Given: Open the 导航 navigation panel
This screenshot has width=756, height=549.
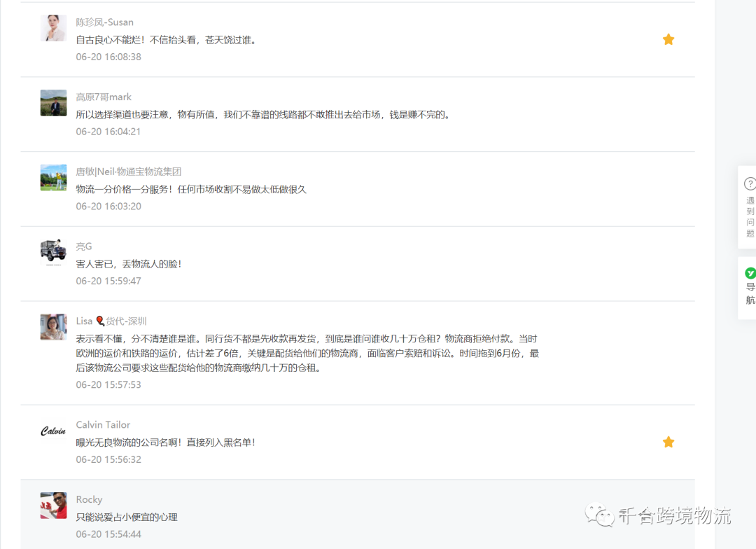Looking at the screenshot, I should point(749,292).
